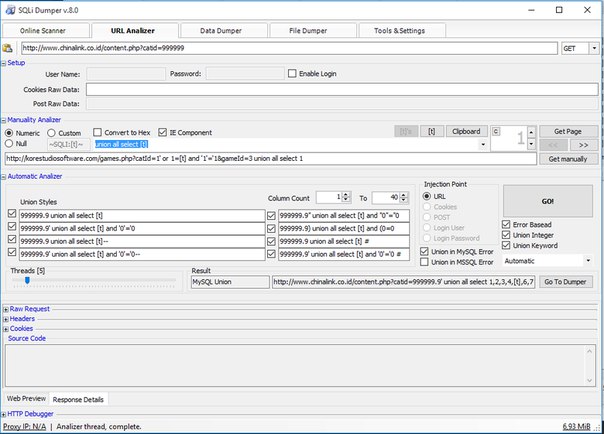Open the Data Dumper tab
This screenshot has height=434, width=604.
pyautogui.click(x=224, y=30)
